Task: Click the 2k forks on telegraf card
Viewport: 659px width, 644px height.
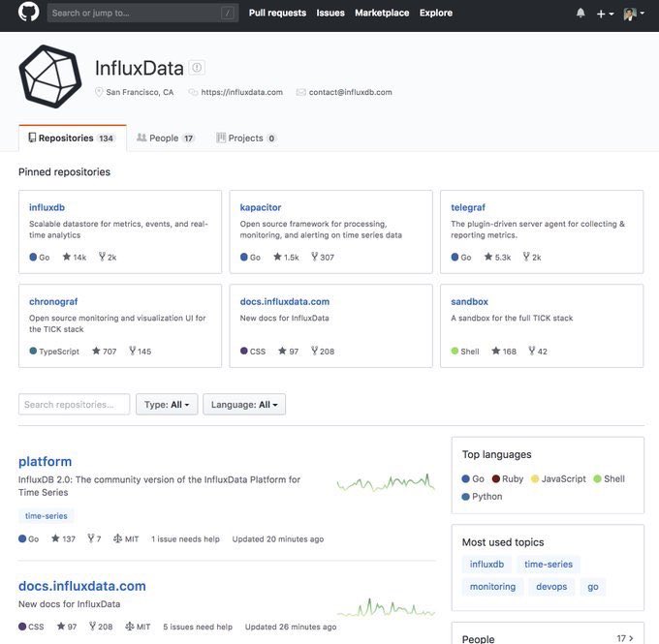Action: pos(532,257)
